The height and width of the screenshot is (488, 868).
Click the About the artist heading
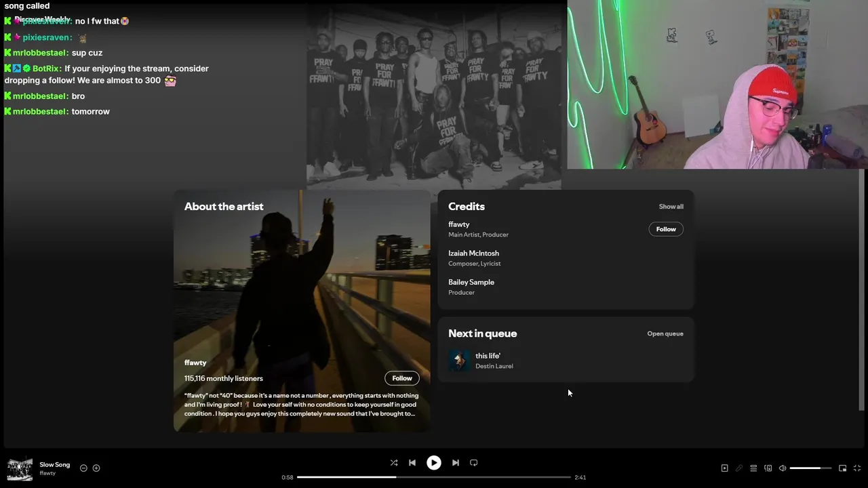(x=224, y=207)
